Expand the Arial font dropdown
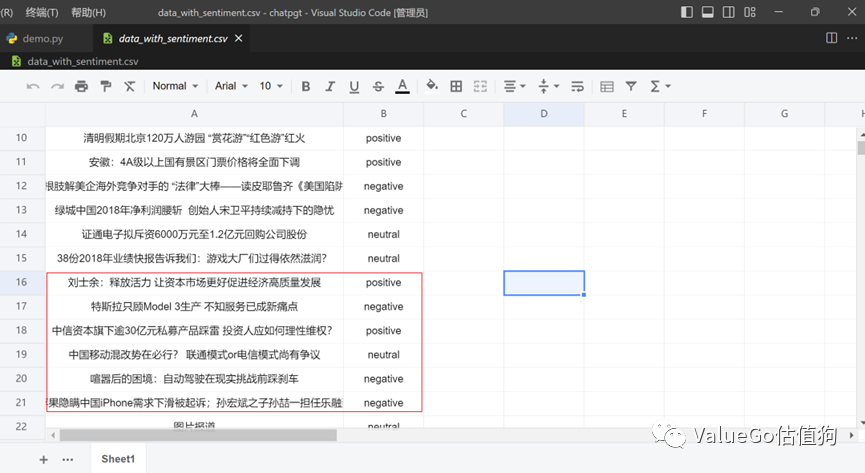The image size is (865, 473). [231, 87]
